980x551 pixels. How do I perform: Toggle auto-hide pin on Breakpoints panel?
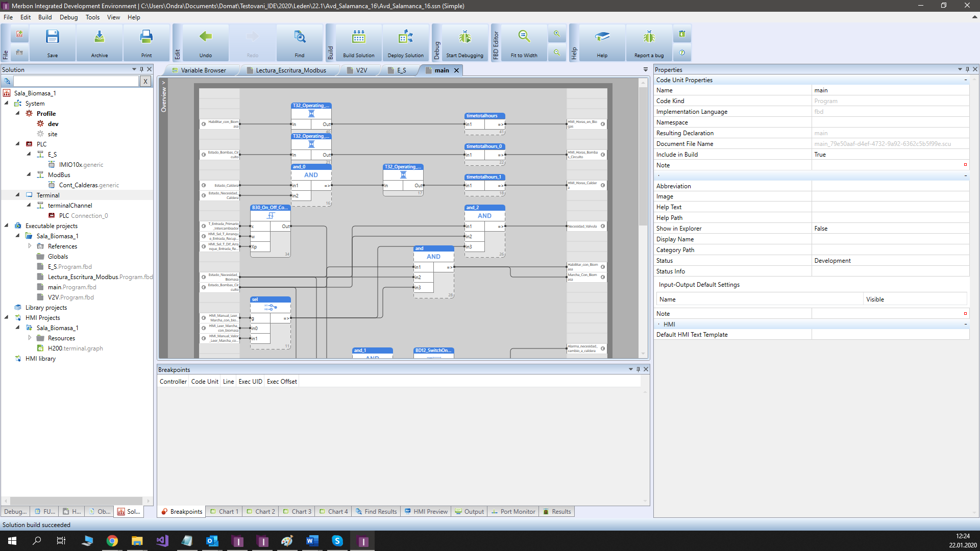click(x=638, y=369)
